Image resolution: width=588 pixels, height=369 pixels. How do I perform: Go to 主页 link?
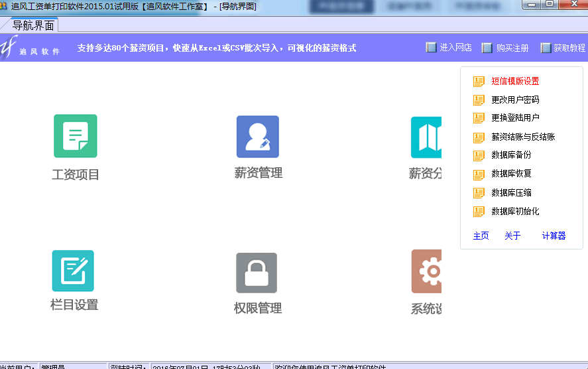[x=481, y=236]
